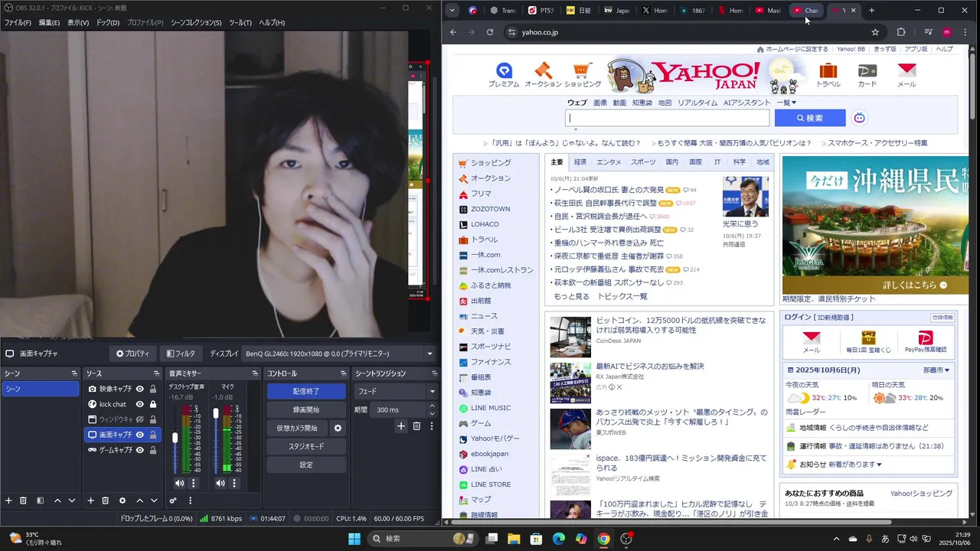Open the Chrome tab search dropdown arrow
Viewport: 980px width, 551px height.
(452, 10)
